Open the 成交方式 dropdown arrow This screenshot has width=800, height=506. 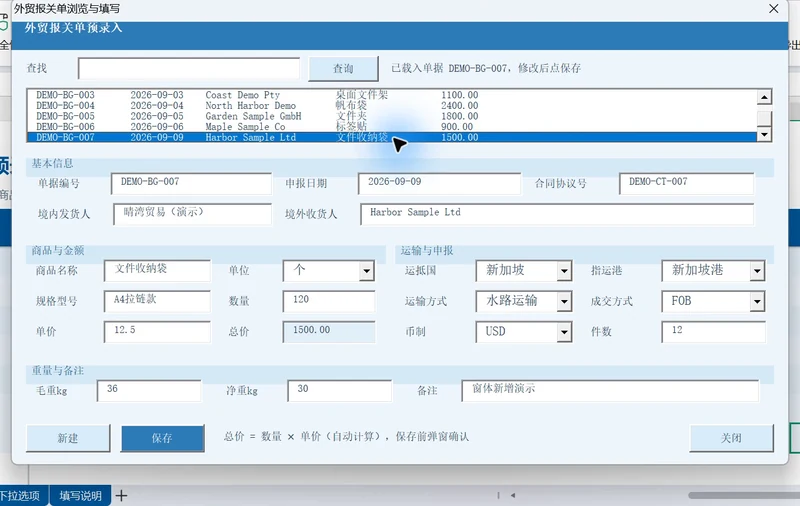757,301
